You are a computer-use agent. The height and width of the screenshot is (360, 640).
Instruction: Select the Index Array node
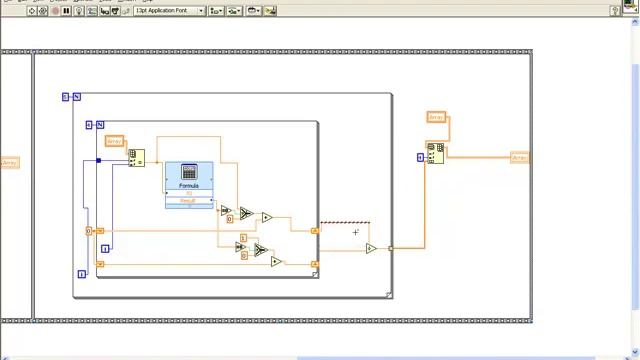click(x=136, y=158)
